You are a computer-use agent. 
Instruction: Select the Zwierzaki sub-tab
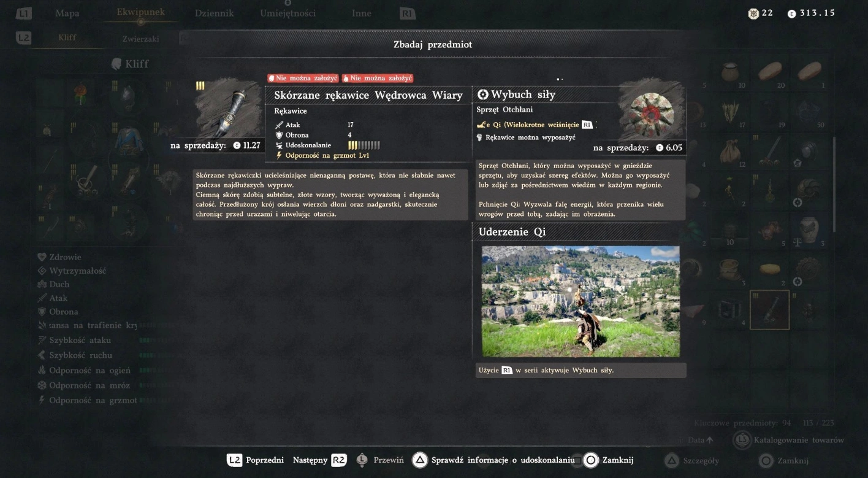140,38
